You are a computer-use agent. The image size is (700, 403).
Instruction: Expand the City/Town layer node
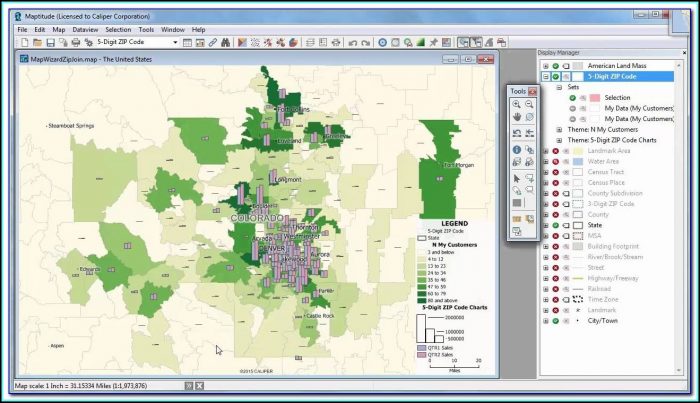click(546, 321)
